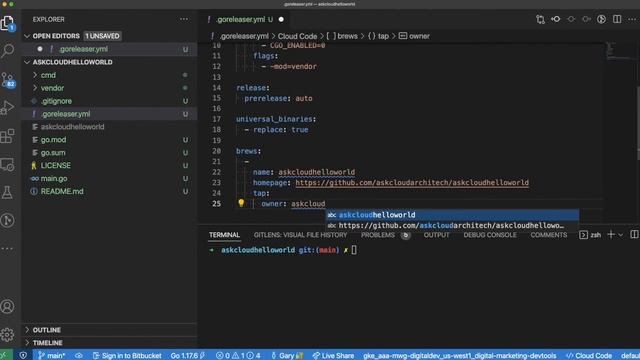Click the lightbulb quick fix on line 25

point(241,203)
